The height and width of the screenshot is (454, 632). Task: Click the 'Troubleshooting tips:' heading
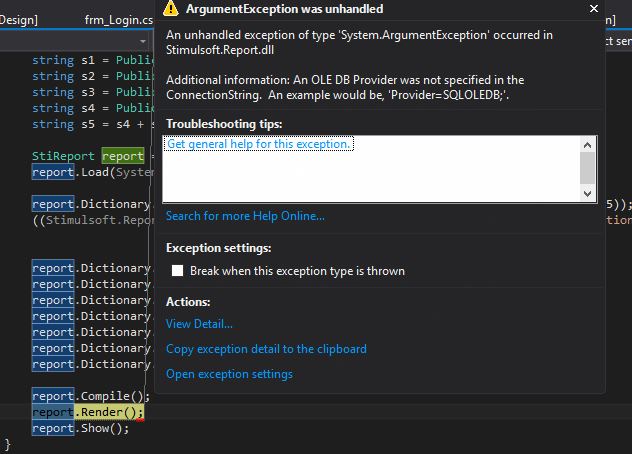pos(224,124)
